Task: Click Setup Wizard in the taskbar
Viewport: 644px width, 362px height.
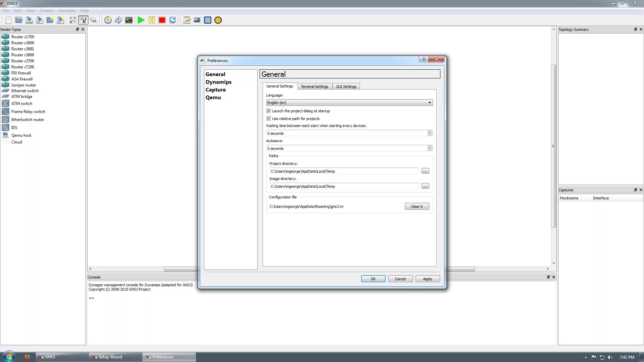Action: 116,357
